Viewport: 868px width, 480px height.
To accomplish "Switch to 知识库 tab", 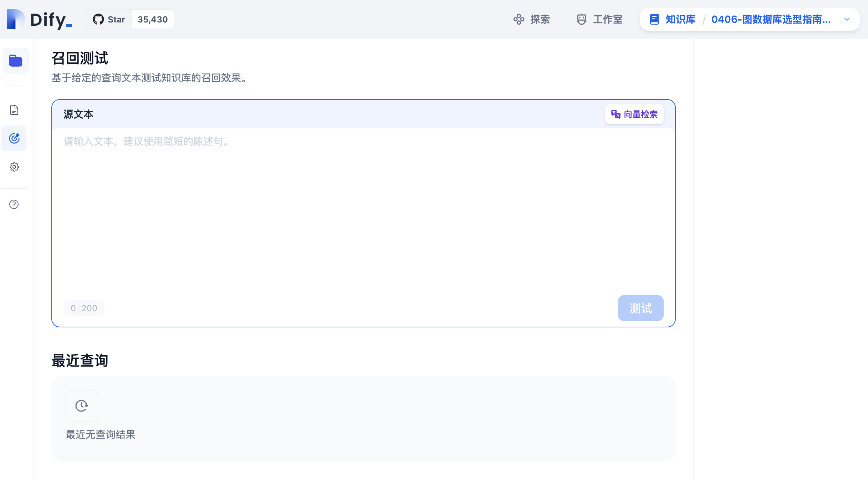I will (680, 19).
